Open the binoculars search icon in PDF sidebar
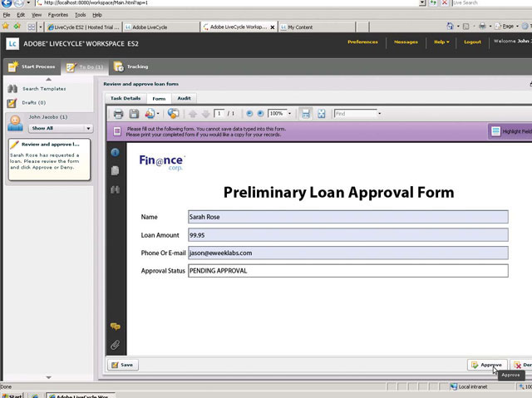The width and height of the screenshot is (532, 398). point(115,189)
